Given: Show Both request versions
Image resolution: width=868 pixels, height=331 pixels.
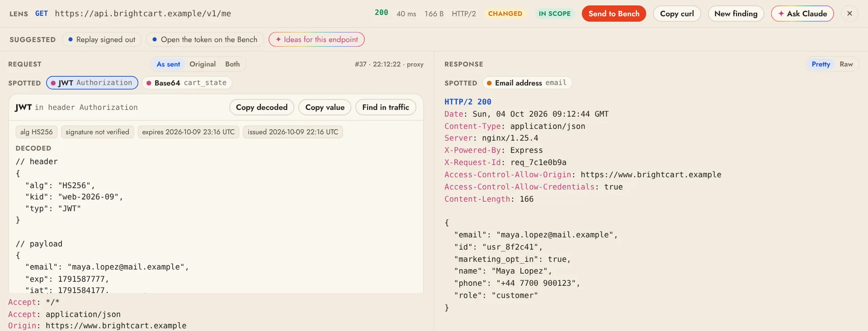Looking at the screenshot, I should (x=232, y=64).
